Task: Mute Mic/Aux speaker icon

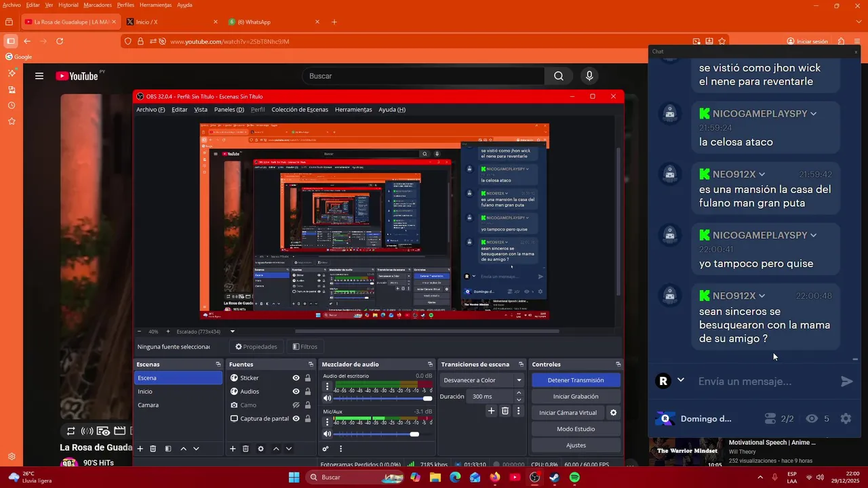Action: click(328, 434)
